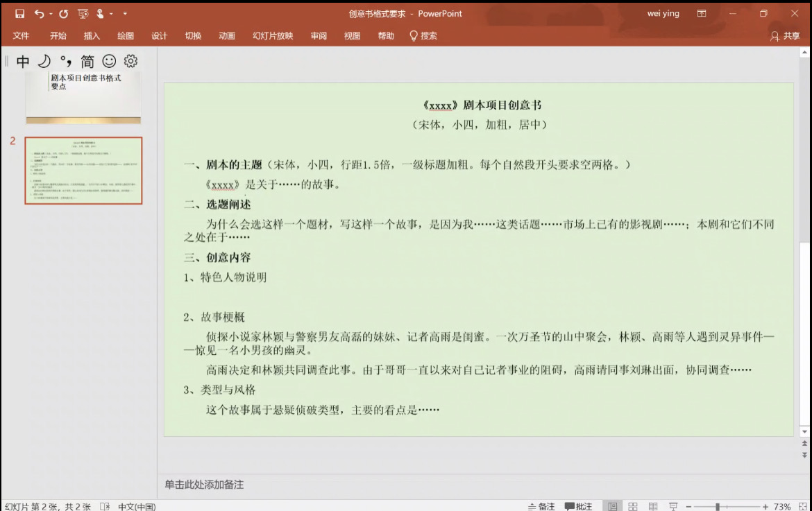The width and height of the screenshot is (812, 511).
Task: Toggle IME 简 simplified/traditional mode
Action: click(87, 62)
